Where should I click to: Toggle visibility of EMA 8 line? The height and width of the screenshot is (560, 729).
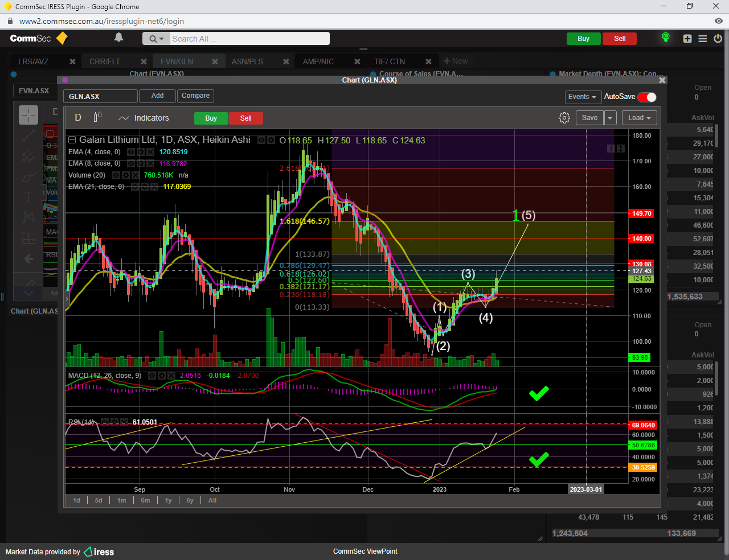[x=130, y=163]
